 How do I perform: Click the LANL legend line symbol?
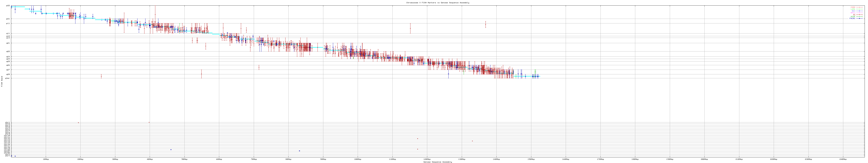(860, 9)
